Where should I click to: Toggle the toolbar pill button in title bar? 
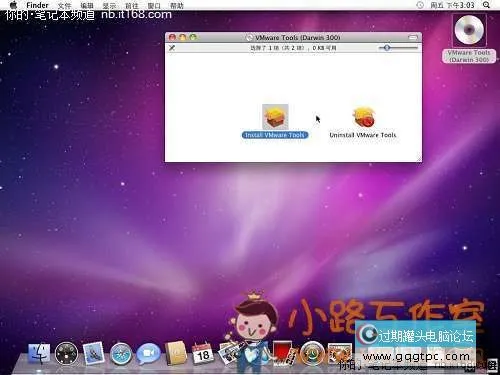[413, 38]
